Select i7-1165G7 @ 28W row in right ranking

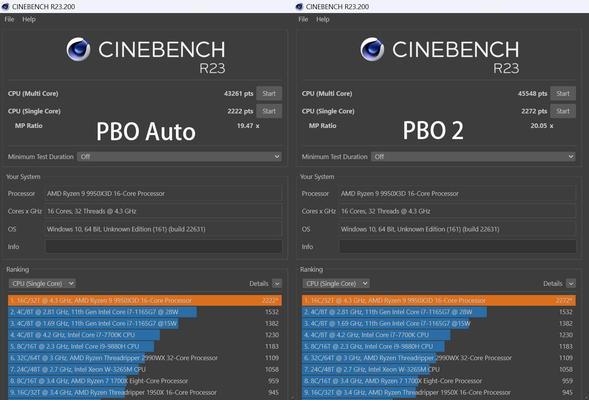[439, 312]
